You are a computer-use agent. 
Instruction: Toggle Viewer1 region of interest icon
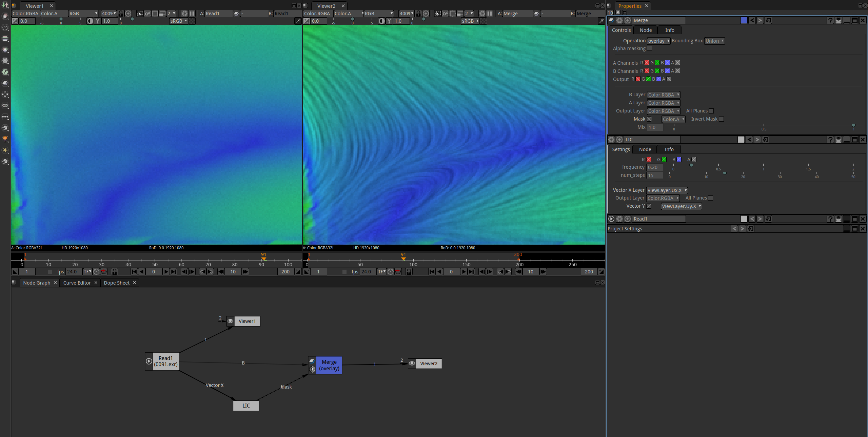pos(155,14)
